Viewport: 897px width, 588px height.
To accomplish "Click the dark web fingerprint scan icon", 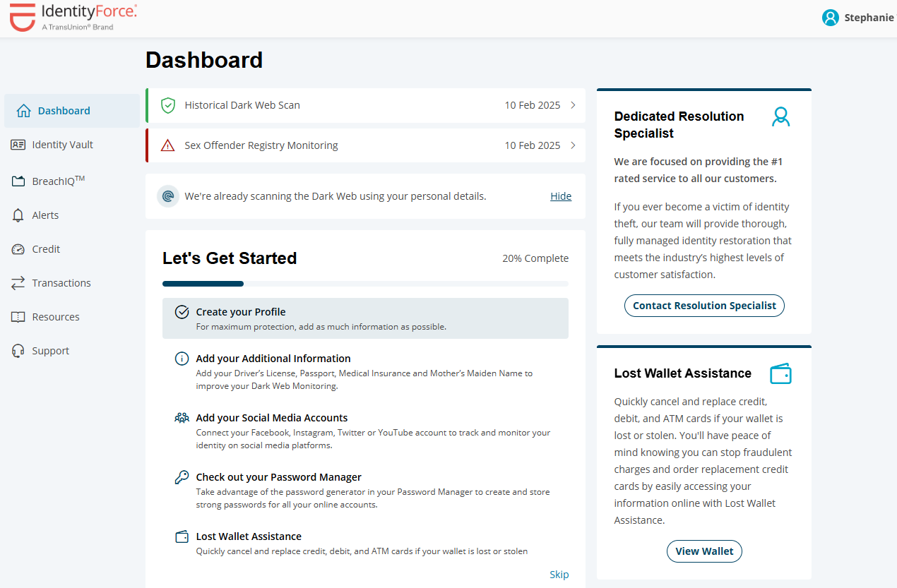I will coord(167,196).
